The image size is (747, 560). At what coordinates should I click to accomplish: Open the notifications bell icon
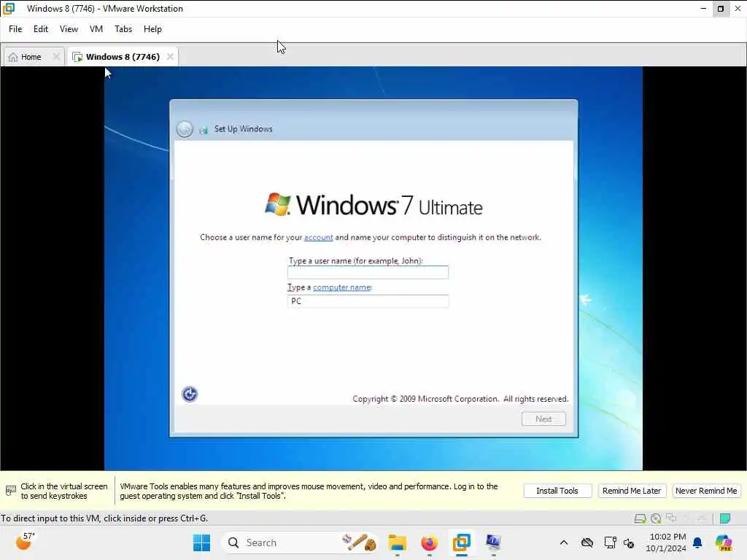pyautogui.click(x=697, y=542)
